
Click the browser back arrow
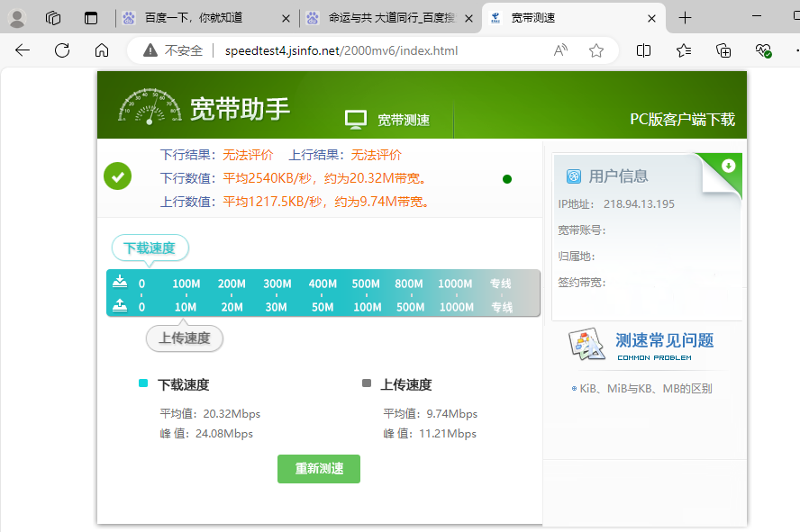23,50
